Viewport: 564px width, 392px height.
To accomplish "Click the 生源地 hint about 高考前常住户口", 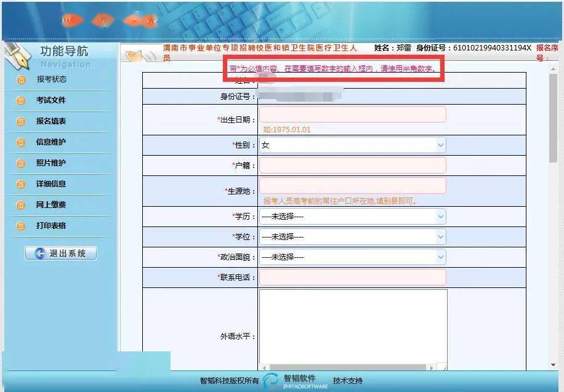I will pos(340,201).
